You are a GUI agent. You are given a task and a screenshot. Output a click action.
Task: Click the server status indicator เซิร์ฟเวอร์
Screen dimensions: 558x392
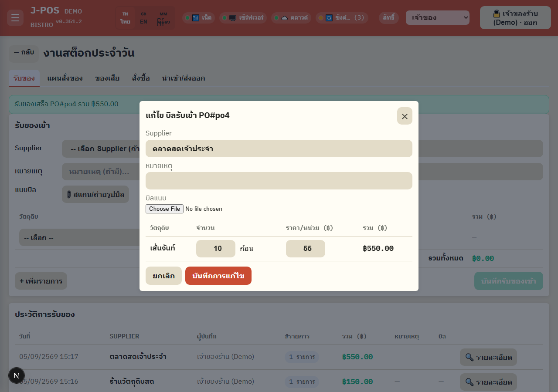coord(243,18)
